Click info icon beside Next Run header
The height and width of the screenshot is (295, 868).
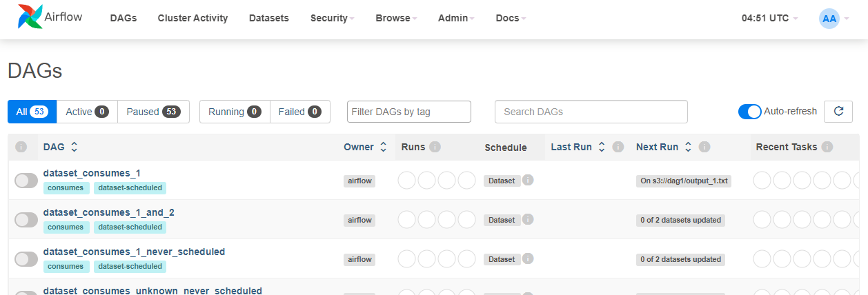point(704,147)
